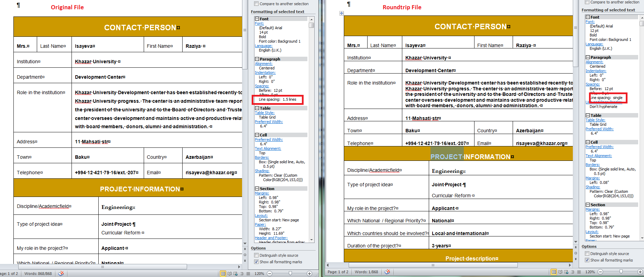Click the table move handle in Roundtrip document
Viewport: 644px width, 277px height.
341,13
